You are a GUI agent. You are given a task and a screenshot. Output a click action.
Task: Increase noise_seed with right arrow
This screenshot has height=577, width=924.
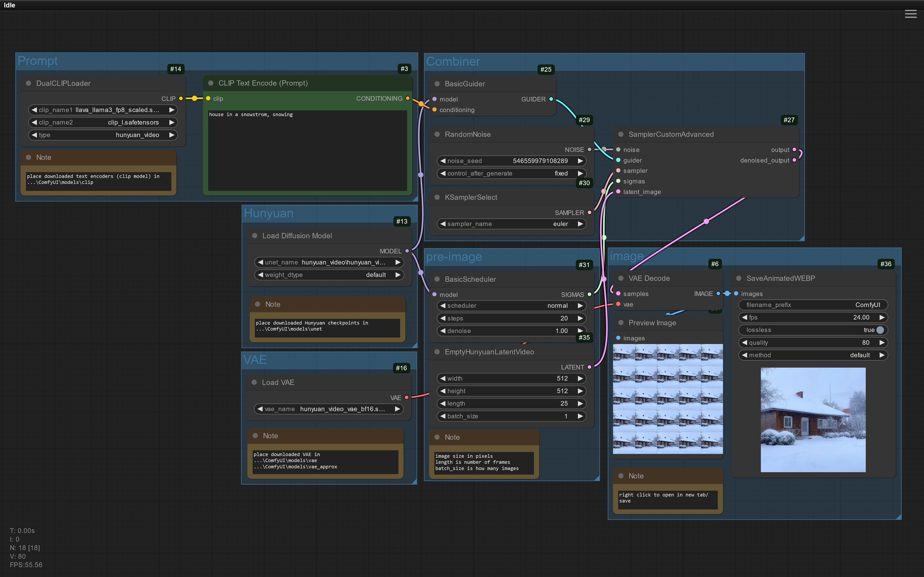coord(580,161)
